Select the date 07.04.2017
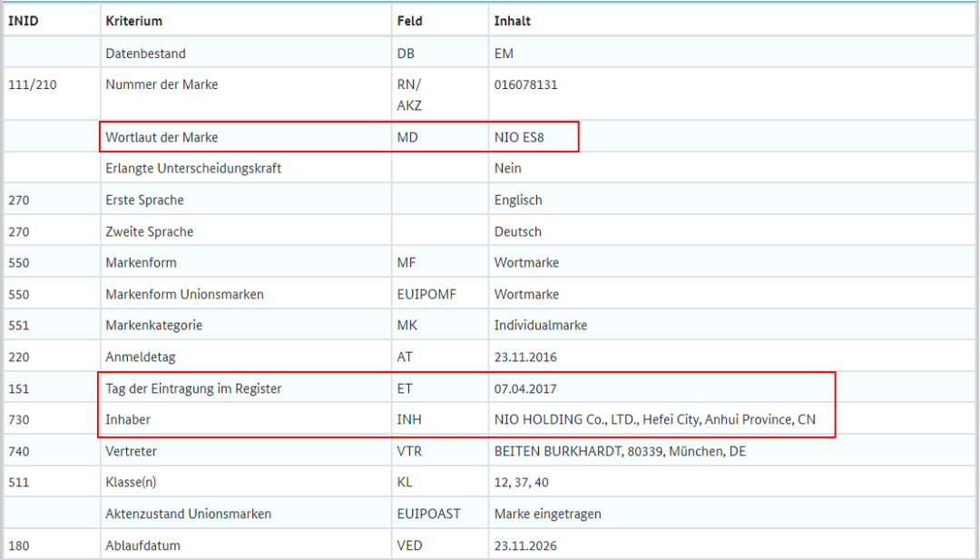 click(525, 388)
